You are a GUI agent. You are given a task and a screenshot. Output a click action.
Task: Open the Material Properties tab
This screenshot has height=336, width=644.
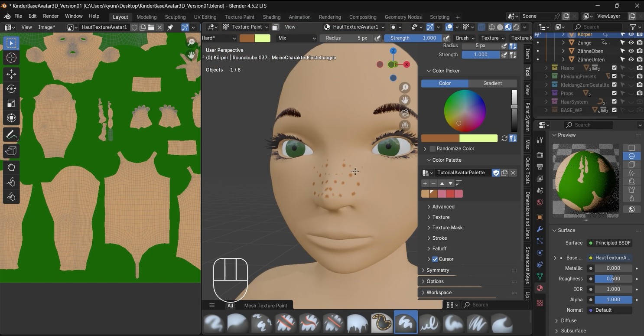point(540,287)
